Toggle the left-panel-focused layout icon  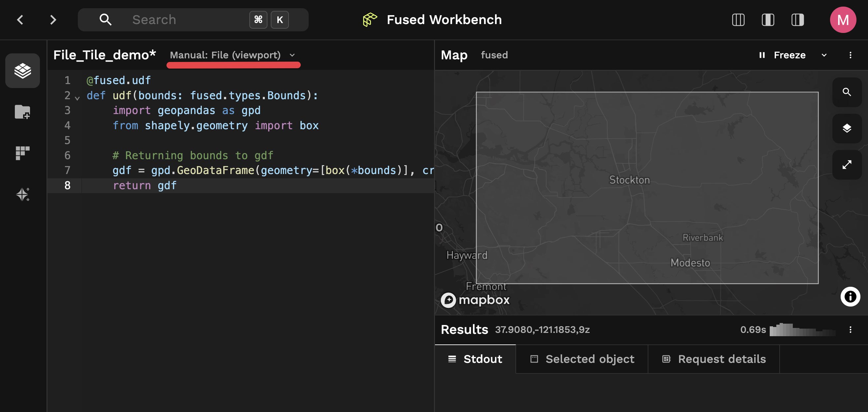[x=768, y=19]
